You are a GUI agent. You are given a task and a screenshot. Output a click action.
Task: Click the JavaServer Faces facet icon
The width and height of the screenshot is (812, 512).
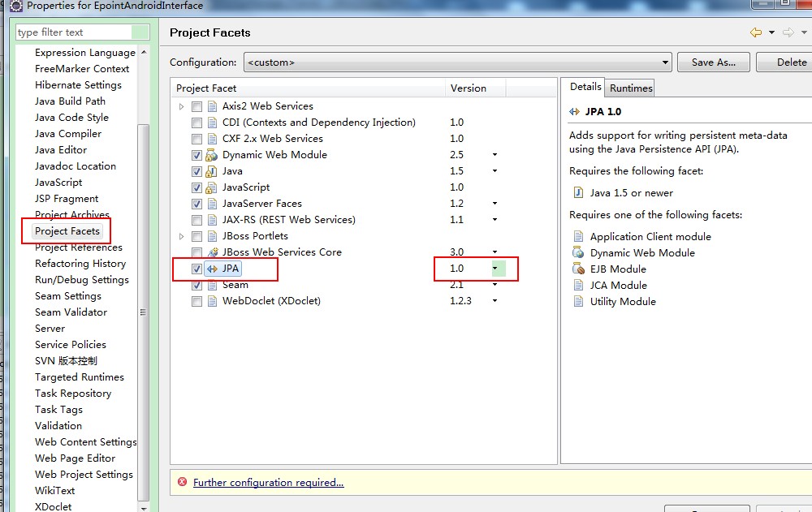point(212,204)
